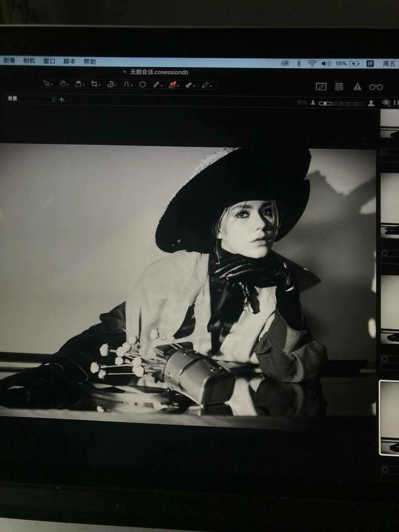Toggle the grid overlay icon
399x532 pixels.
click(x=339, y=87)
